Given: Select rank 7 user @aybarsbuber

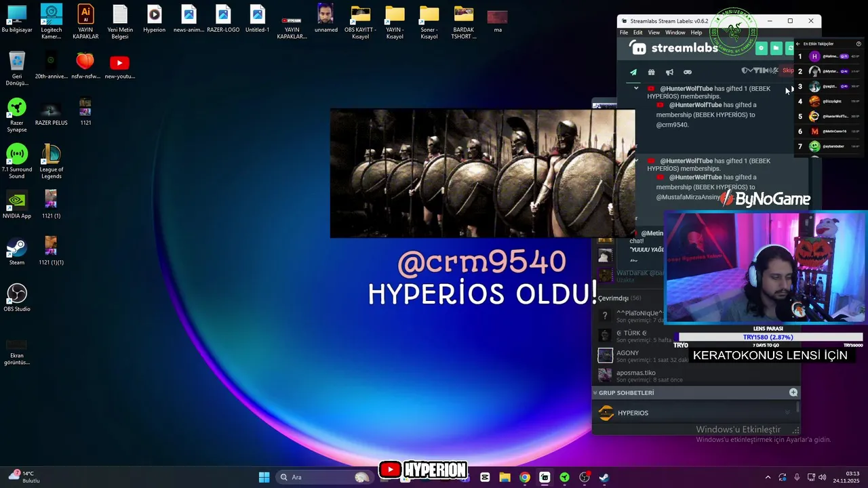Looking at the screenshot, I should (x=829, y=146).
